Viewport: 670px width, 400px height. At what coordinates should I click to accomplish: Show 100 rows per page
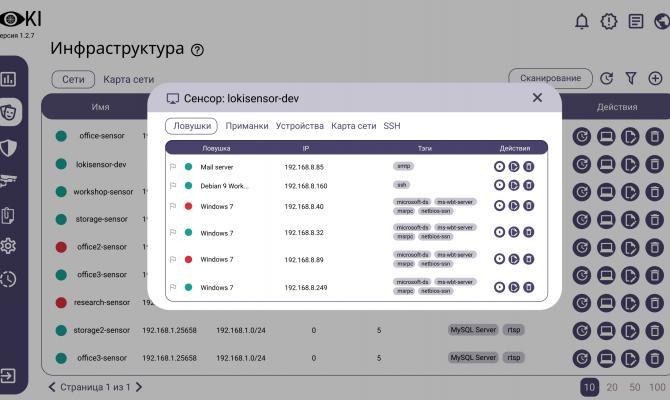click(x=658, y=387)
